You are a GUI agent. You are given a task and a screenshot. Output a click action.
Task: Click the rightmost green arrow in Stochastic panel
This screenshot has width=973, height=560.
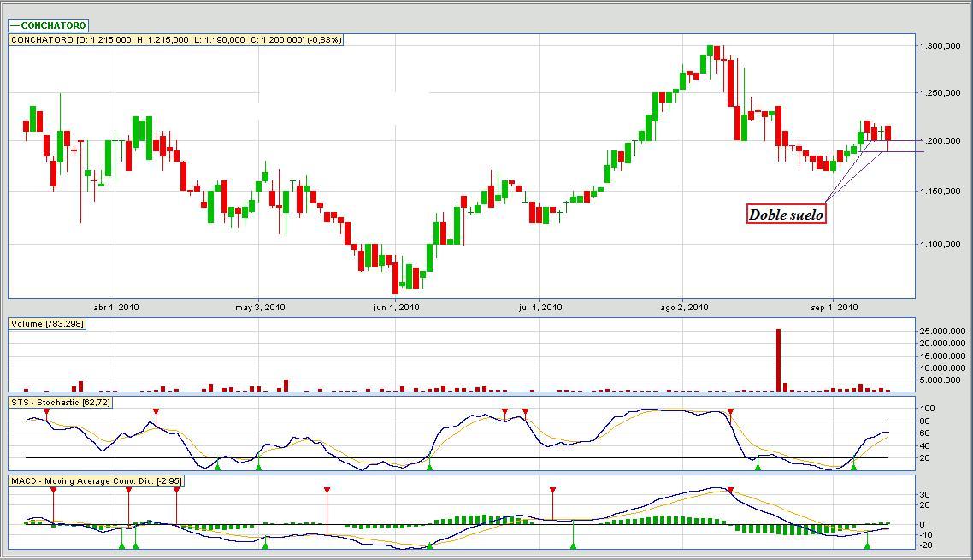pos(853,466)
